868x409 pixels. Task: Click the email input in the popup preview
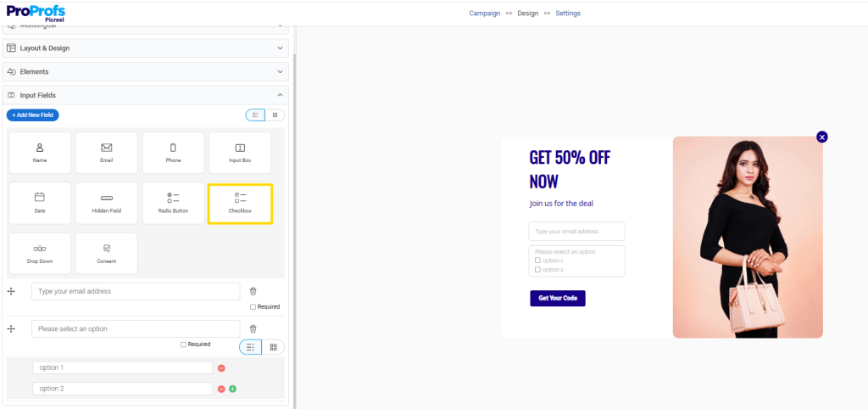[576, 232]
